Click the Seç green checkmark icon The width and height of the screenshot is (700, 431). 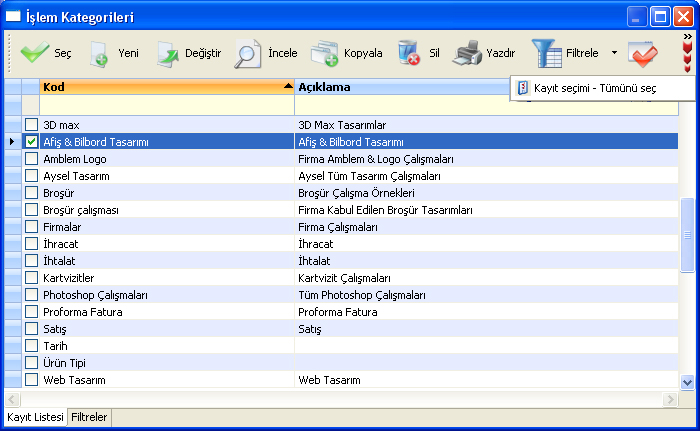[35, 53]
